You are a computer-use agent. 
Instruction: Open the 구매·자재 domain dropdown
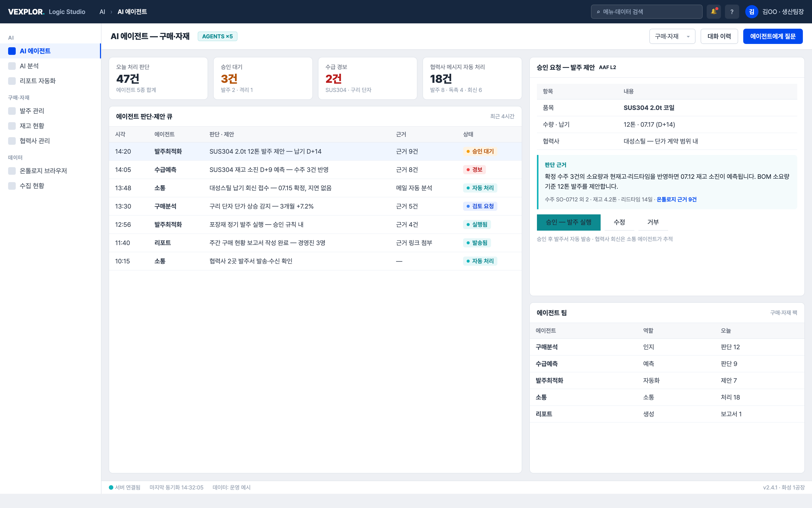[x=672, y=36]
